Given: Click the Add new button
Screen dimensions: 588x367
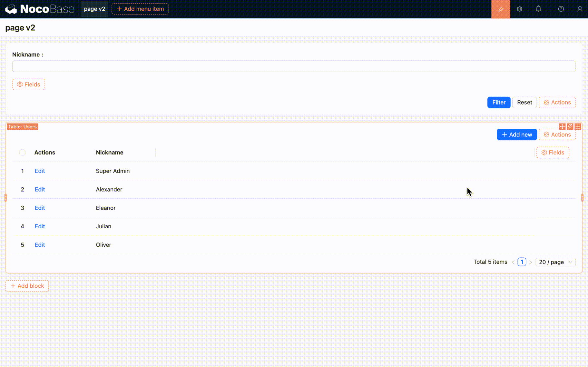Looking at the screenshot, I should pos(516,135).
